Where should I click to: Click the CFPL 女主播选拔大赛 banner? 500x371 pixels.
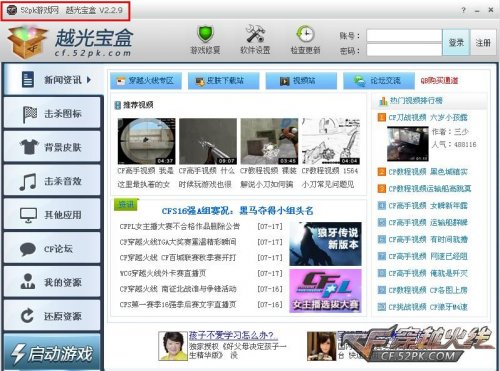tap(325, 291)
